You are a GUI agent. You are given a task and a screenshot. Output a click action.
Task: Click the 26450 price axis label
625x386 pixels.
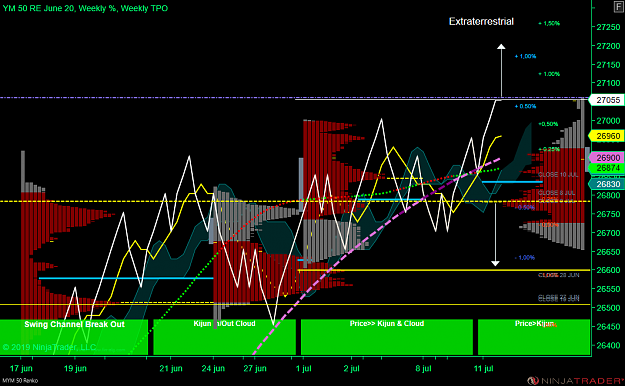tap(608, 326)
